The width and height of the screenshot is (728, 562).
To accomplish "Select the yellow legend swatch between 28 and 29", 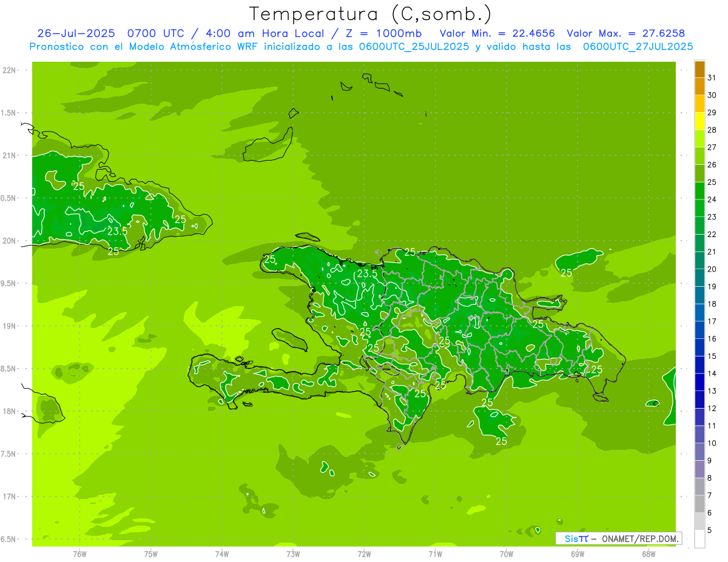I will (x=699, y=121).
